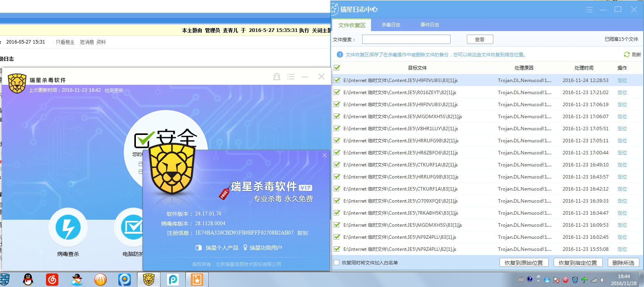Click 复制 next to the registration code

[x=303, y=233]
